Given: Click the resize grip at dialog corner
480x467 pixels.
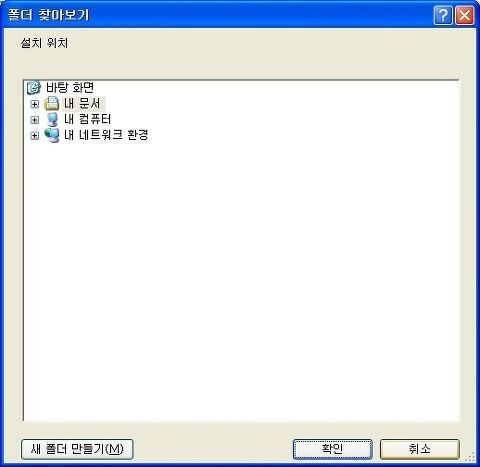Looking at the screenshot, I should click(471, 458).
